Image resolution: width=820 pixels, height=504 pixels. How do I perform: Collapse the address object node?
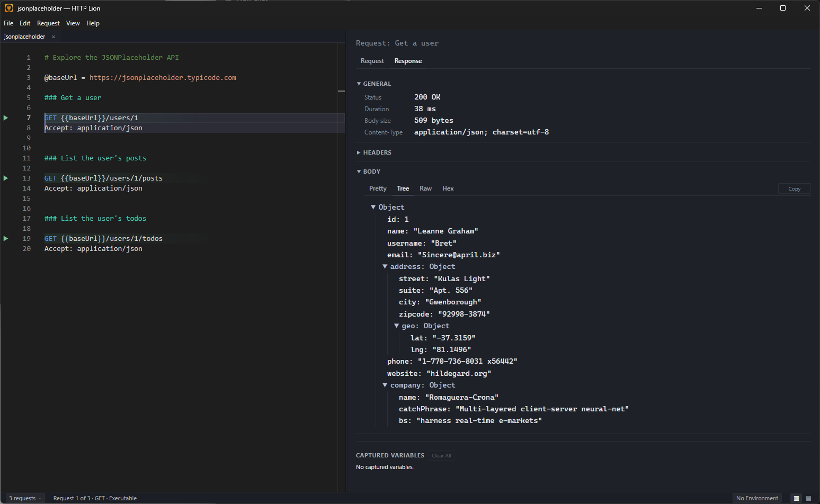coord(385,266)
